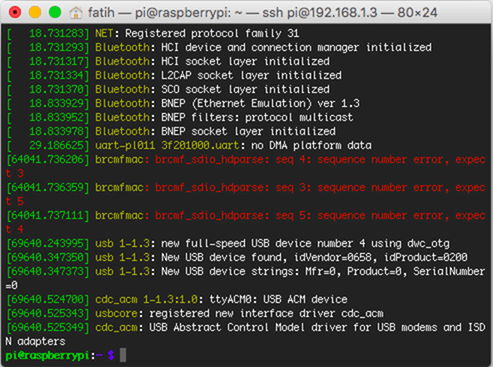Click 'new full-speed USB device number 4' line
Viewport: 493px width, 367px height.
point(263,243)
